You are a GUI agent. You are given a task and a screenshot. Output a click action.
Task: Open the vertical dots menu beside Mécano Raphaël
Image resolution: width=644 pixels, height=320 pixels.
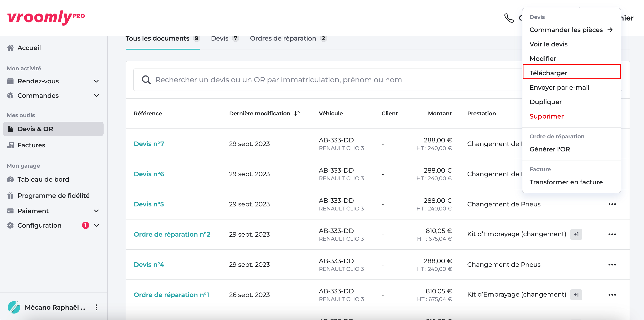pyautogui.click(x=96, y=307)
